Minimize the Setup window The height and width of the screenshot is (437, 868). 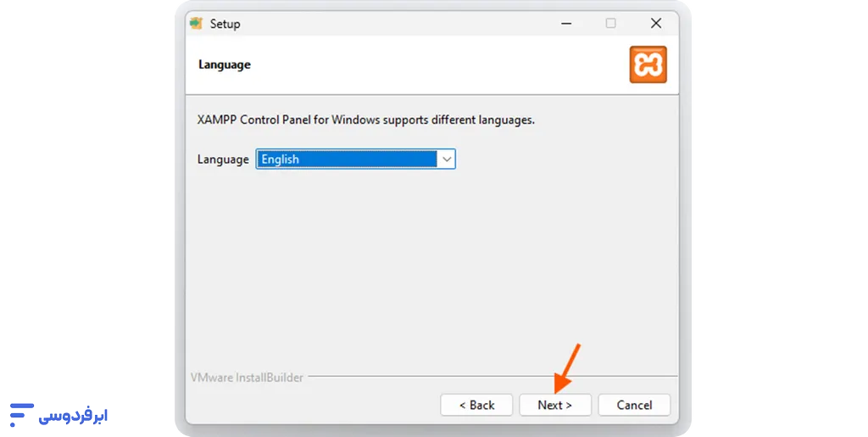pyautogui.click(x=566, y=23)
